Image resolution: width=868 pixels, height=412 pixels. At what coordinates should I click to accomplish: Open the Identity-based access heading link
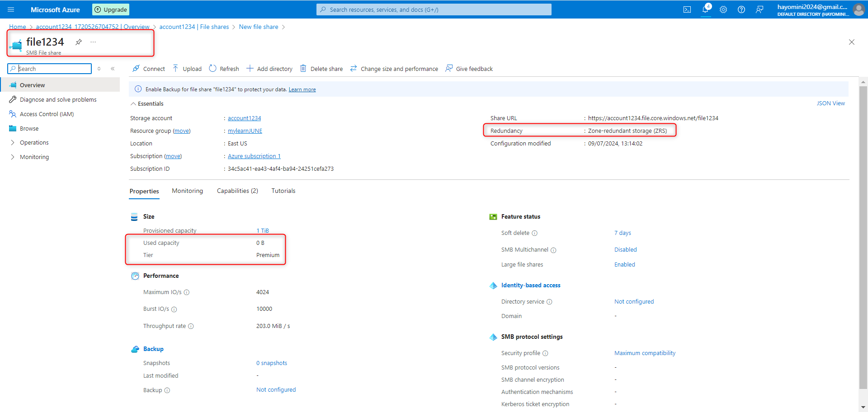pyautogui.click(x=531, y=286)
